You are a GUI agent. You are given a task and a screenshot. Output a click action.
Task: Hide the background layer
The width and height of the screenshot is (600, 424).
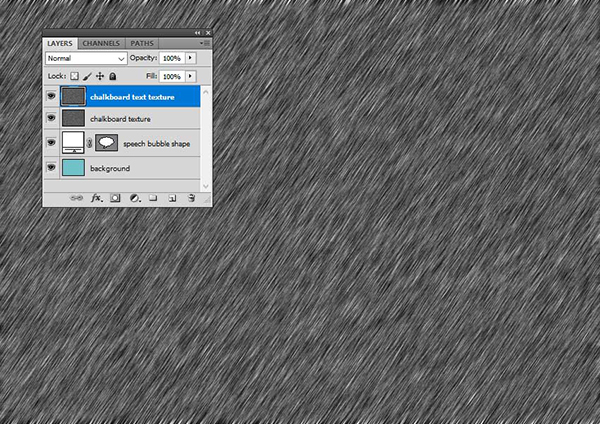click(51, 168)
